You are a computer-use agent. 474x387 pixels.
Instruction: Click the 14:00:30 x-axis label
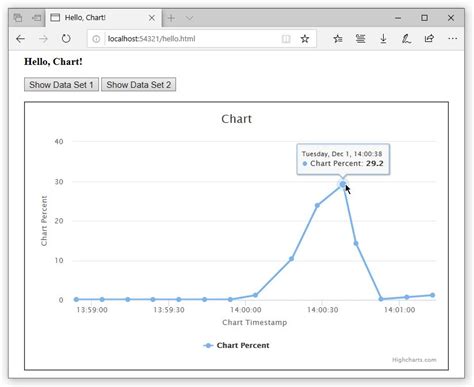click(x=323, y=310)
